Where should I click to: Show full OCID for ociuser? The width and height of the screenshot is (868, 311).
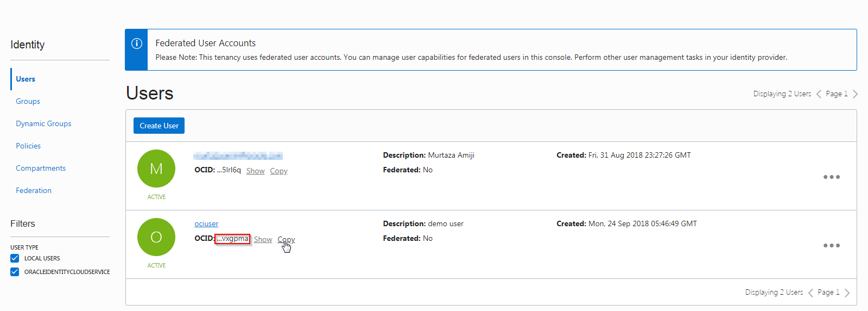point(263,240)
